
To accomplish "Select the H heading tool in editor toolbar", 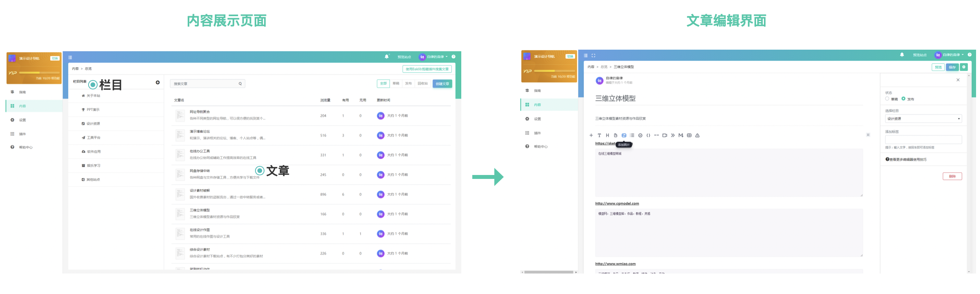I will click(x=607, y=135).
